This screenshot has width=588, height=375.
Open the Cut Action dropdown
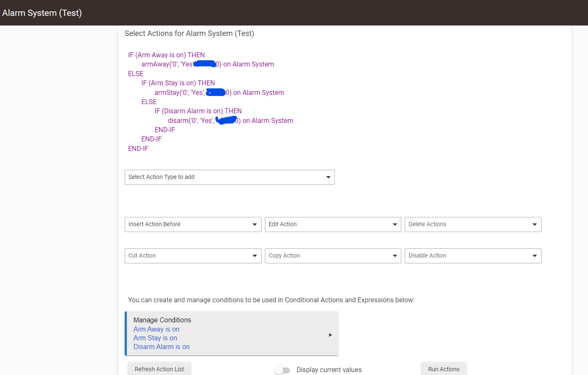coord(193,256)
